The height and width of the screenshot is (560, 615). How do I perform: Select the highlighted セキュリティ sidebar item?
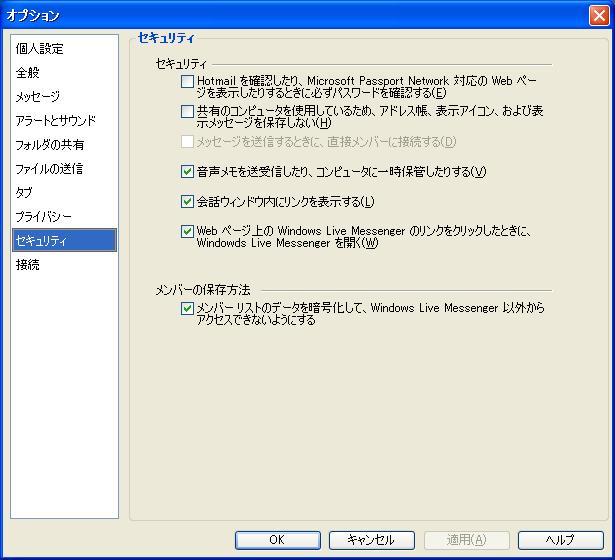(x=64, y=240)
